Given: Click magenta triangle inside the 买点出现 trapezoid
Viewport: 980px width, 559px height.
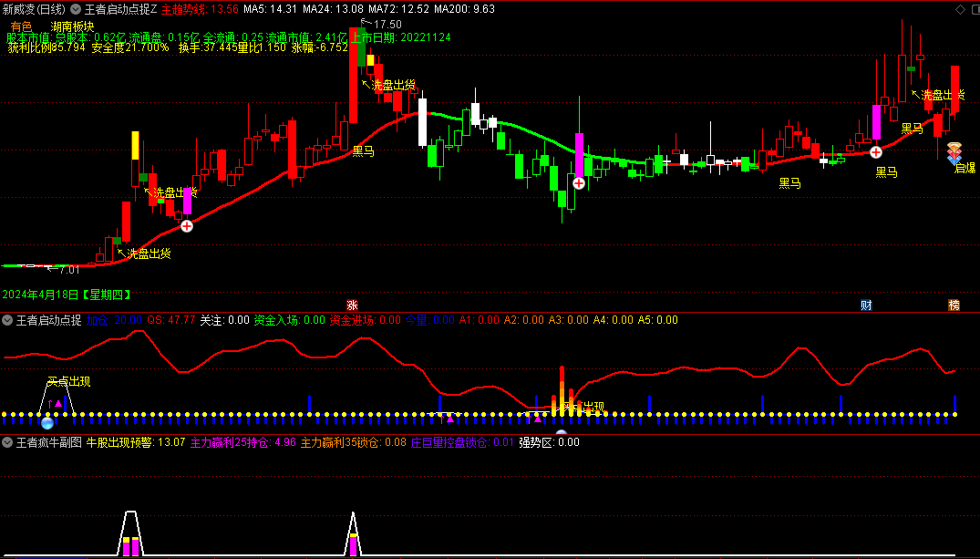Looking at the screenshot, I should click(58, 403).
